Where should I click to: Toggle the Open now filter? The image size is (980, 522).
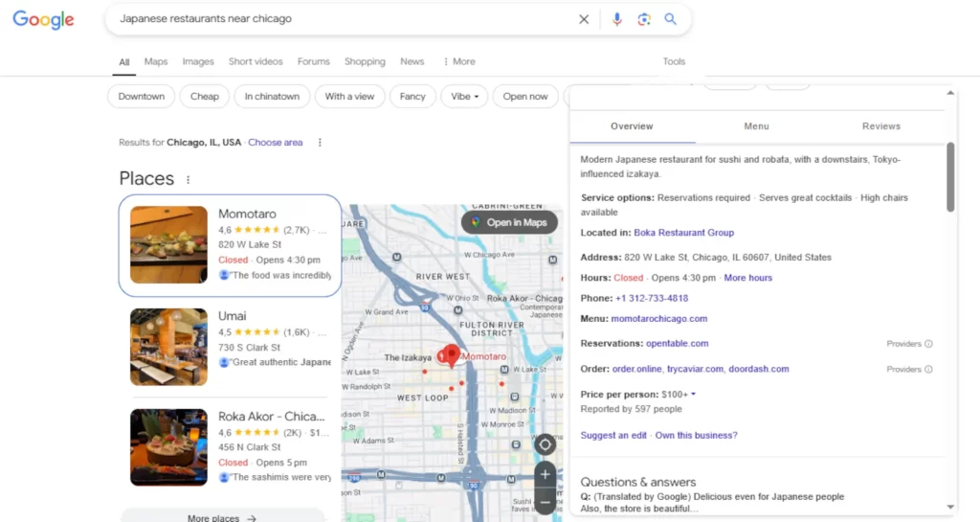tap(525, 97)
